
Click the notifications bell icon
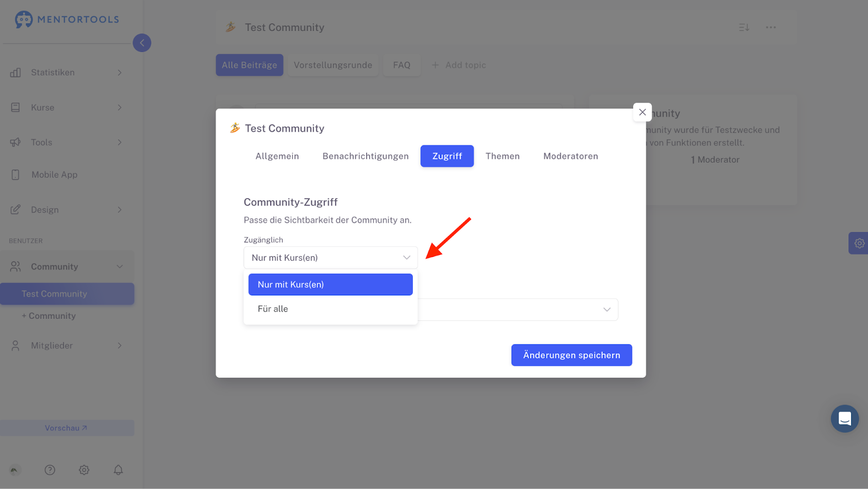point(118,470)
